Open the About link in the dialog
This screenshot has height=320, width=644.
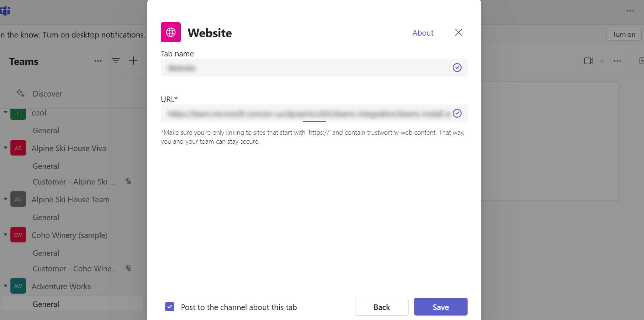point(423,33)
